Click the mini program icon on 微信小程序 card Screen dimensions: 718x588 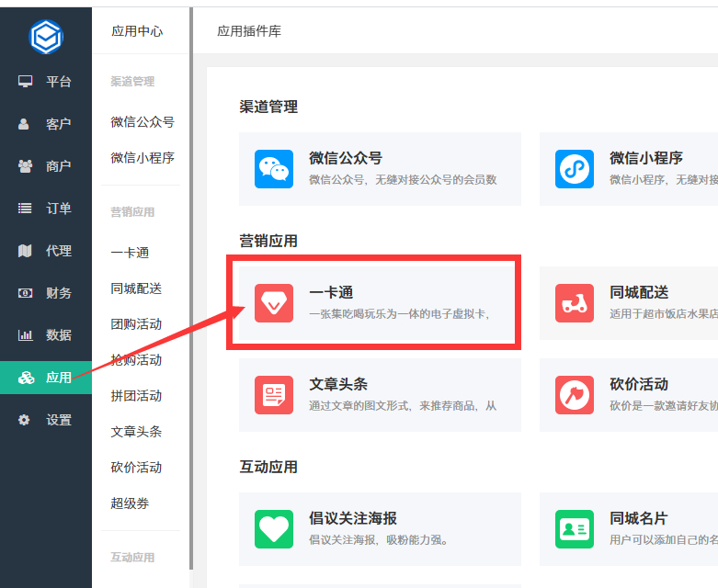coord(575,169)
